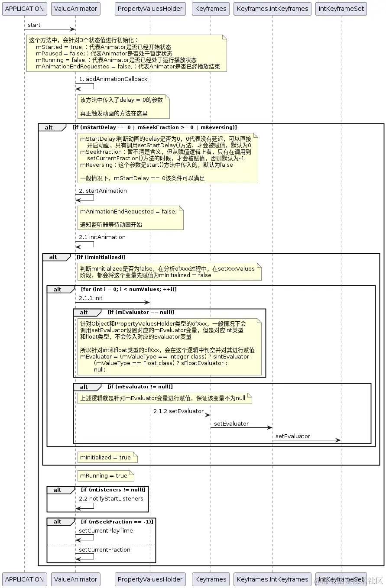The height and width of the screenshot is (588, 386).
Task: Click the bottom APPLICATION participant box
Action: [24, 579]
